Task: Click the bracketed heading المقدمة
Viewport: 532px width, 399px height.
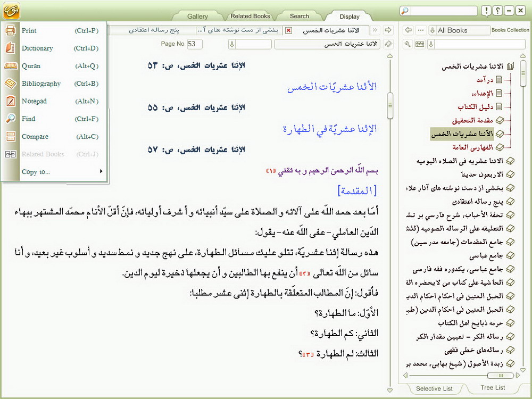Action: [x=357, y=190]
